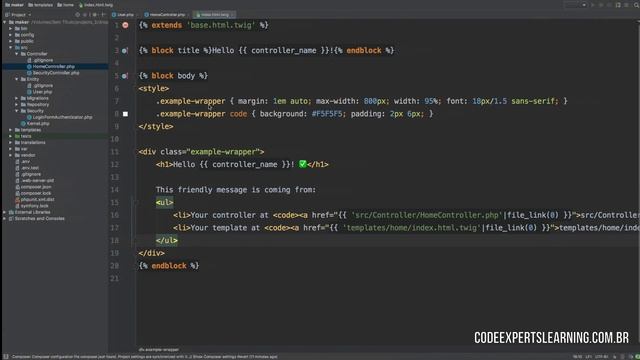Image resolution: width=640 pixels, height=360 pixels.
Task: Expand the tests folder
Action: pyautogui.click(x=11, y=136)
